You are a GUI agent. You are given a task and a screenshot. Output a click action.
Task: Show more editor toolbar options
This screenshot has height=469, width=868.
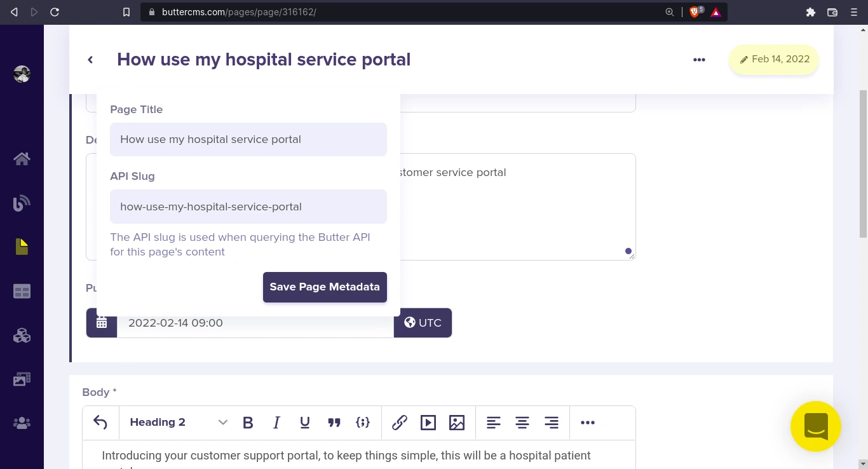click(x=588, y=423)
